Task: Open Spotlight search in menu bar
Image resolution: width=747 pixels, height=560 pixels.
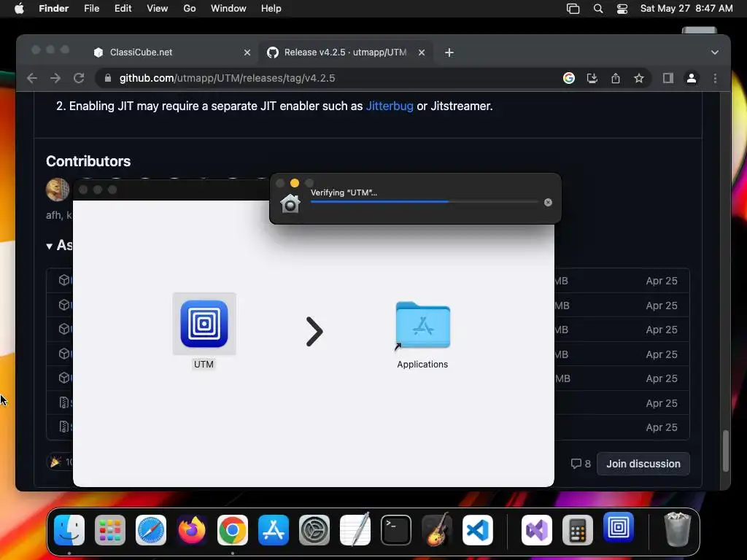Action: tap(598, 9)
